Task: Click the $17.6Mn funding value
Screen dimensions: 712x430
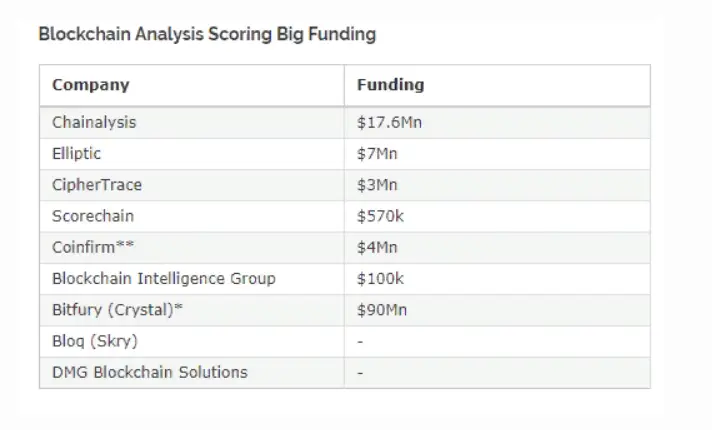Action: [389, 123]
